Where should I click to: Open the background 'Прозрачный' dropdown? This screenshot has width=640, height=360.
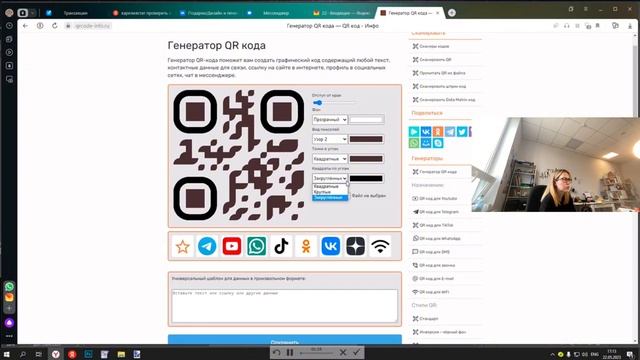tap(330, 120)
